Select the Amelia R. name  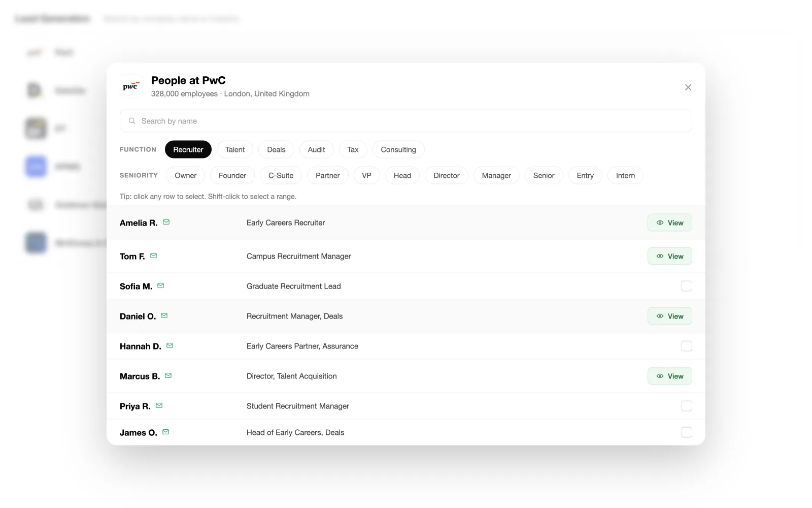click(x=139, y=223)
